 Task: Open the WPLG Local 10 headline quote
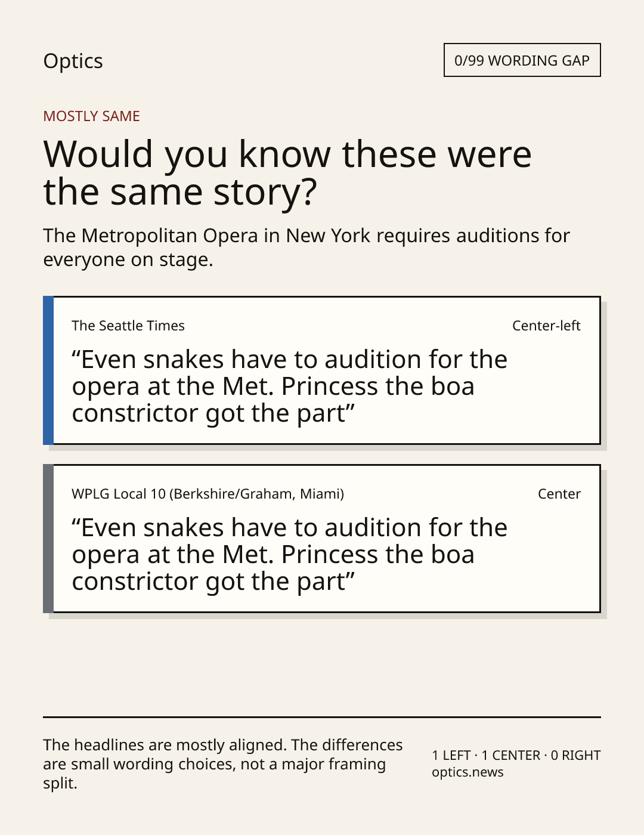[x=289, y=555]
